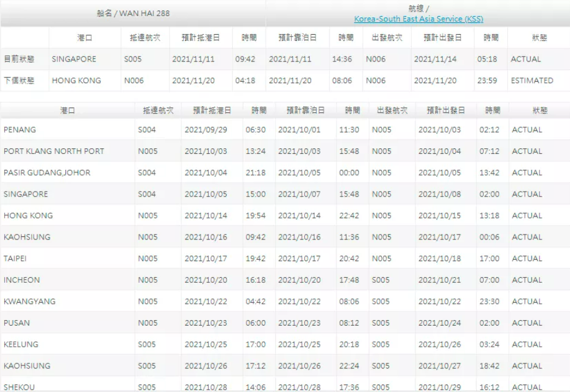
Task: Select SINGAPORE in the current status row
Action: [x=74, y=59]
